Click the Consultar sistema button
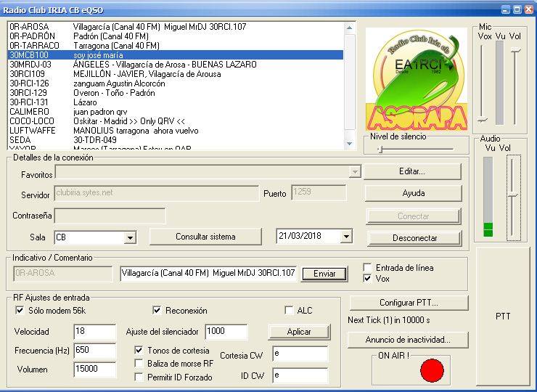This screenshot has width=537, height=392. [x=205, y=237]
